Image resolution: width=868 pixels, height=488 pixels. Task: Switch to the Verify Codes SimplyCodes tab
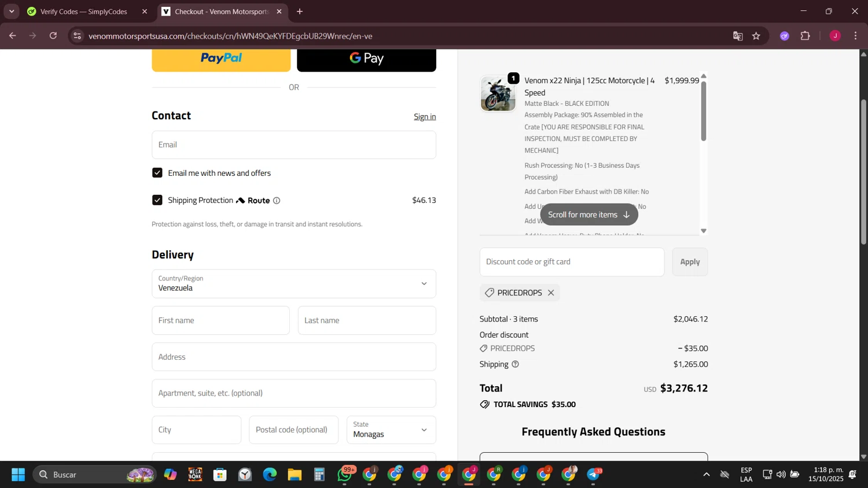tap(83, 12)
